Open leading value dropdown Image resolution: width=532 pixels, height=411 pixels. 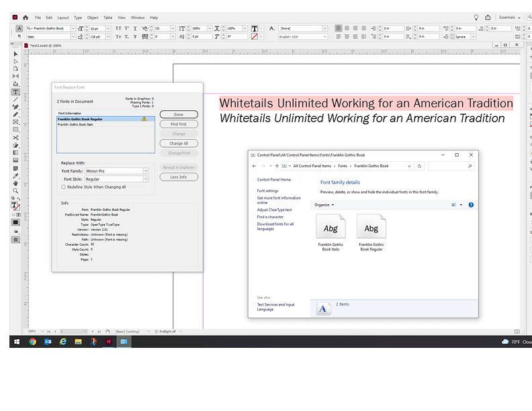click(x=108, y=37)
